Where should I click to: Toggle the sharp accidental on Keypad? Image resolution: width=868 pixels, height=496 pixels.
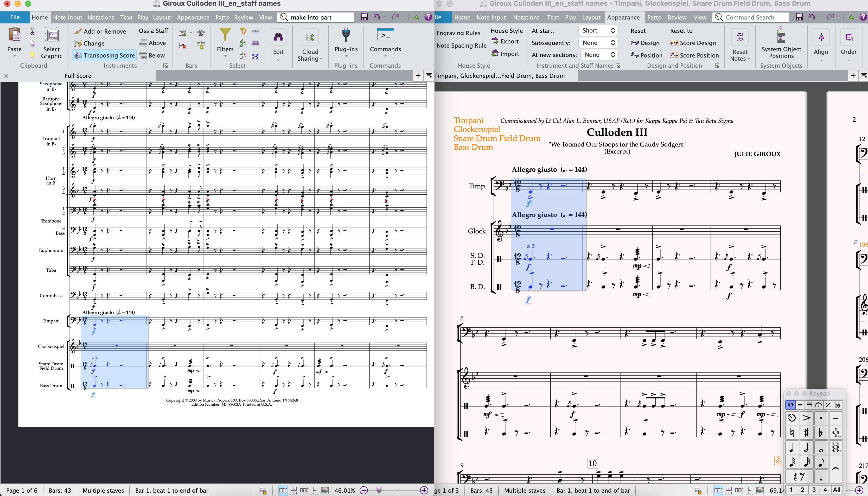(806, 433)
